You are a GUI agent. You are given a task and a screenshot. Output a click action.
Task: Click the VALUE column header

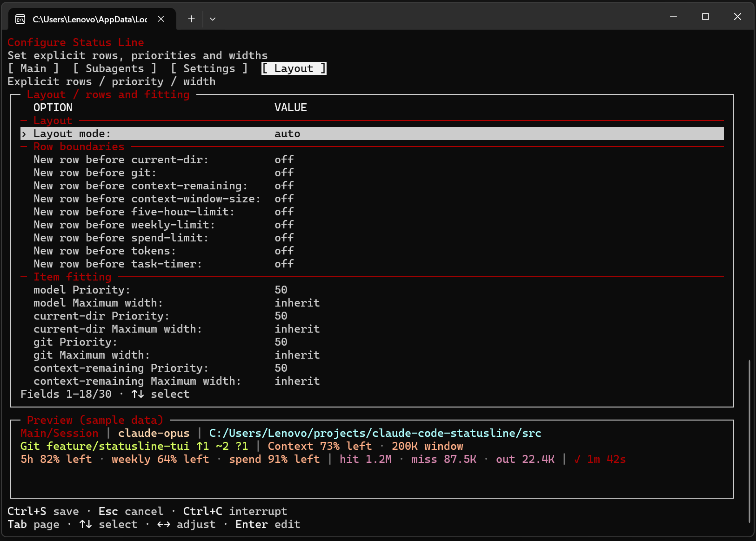291,107
